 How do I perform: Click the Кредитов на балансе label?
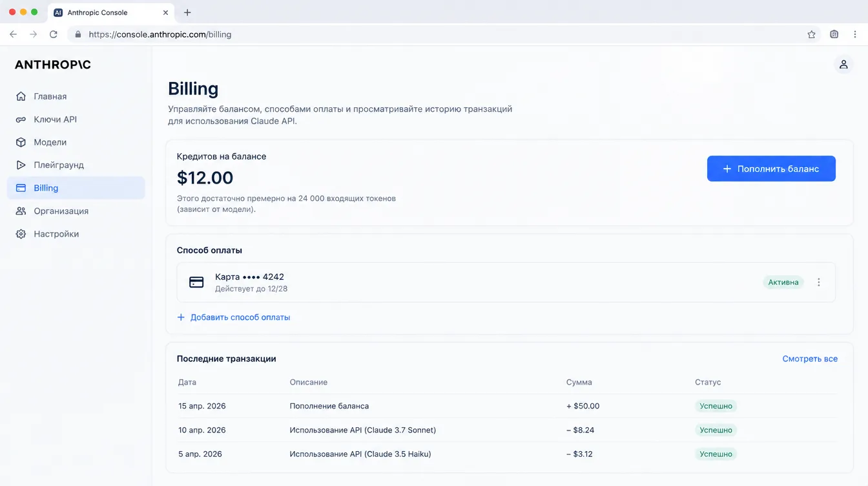click(x=222, y=156)
